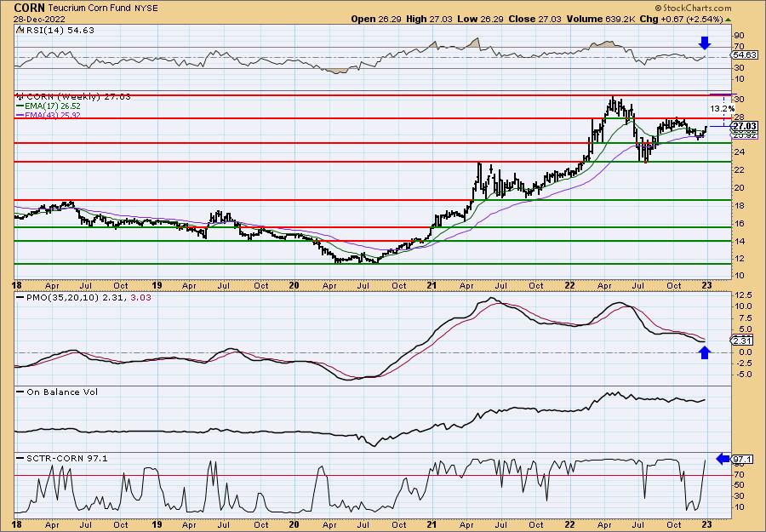Select the EMA(43) 25.92 legend entry
Image resolution: width=766 pixels, height=532 pixels.
click(x=49, y=115)
